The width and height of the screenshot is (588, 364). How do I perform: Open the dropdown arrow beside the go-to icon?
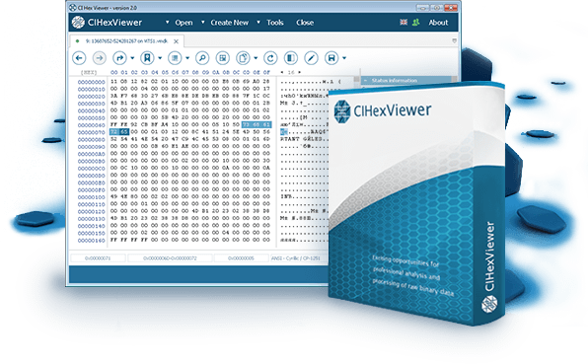[x=132, y=58]
